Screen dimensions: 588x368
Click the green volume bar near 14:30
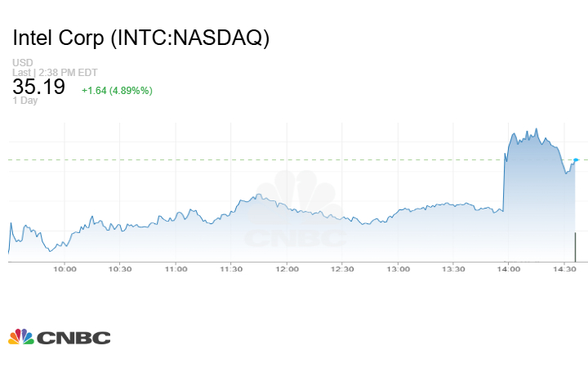[x=575, y=245]
